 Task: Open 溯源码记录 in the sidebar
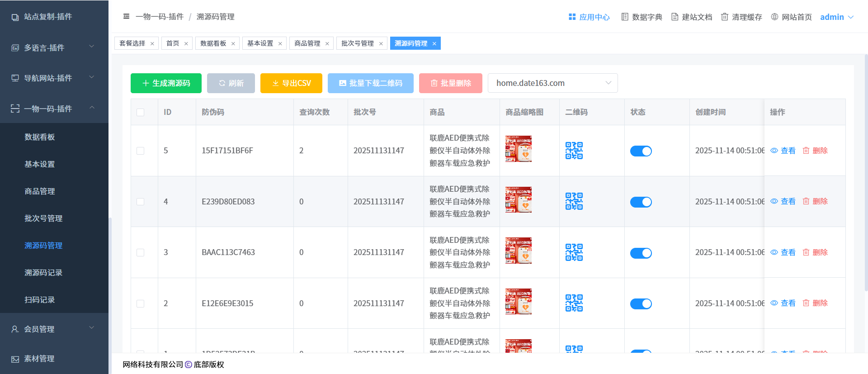[43, 273]
